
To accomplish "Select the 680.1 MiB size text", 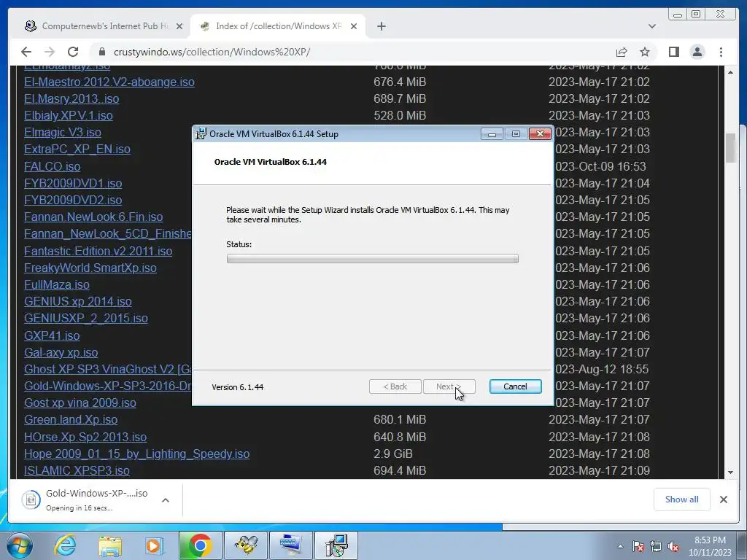I will (400, 419).
